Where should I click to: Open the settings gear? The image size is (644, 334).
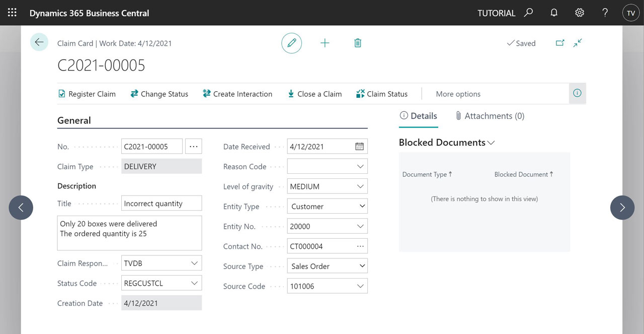point(580,13)
